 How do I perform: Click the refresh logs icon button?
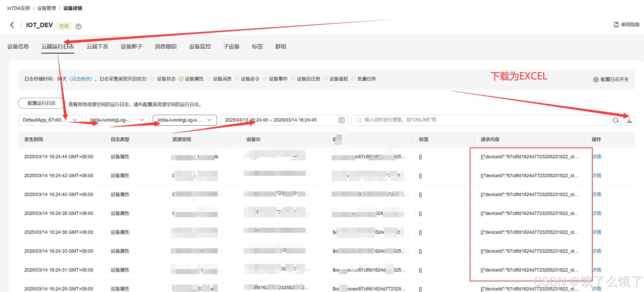point(616,120)
